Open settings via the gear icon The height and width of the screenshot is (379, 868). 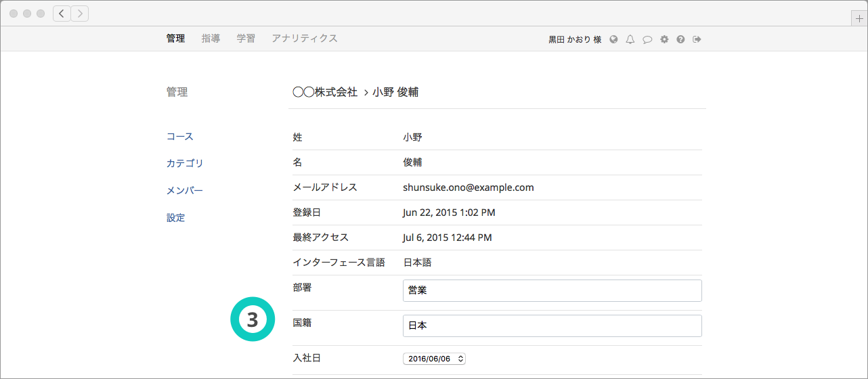[x=664, y=39]
